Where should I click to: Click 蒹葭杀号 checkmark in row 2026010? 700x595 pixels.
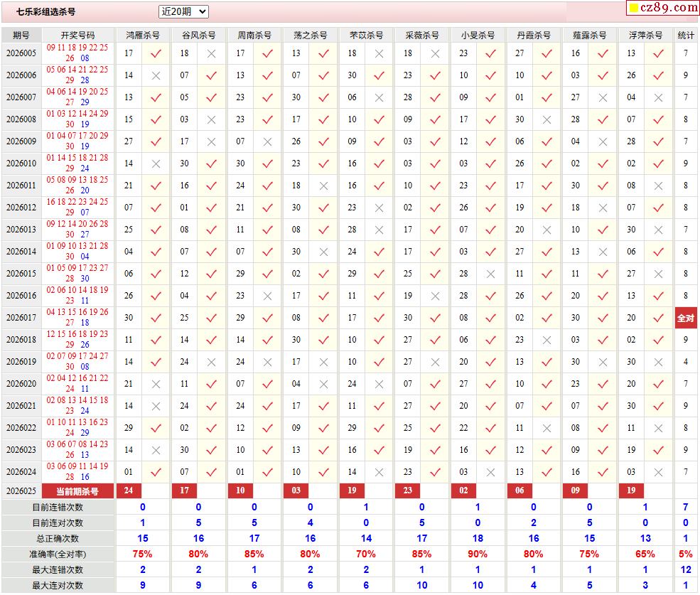point(603,164)
